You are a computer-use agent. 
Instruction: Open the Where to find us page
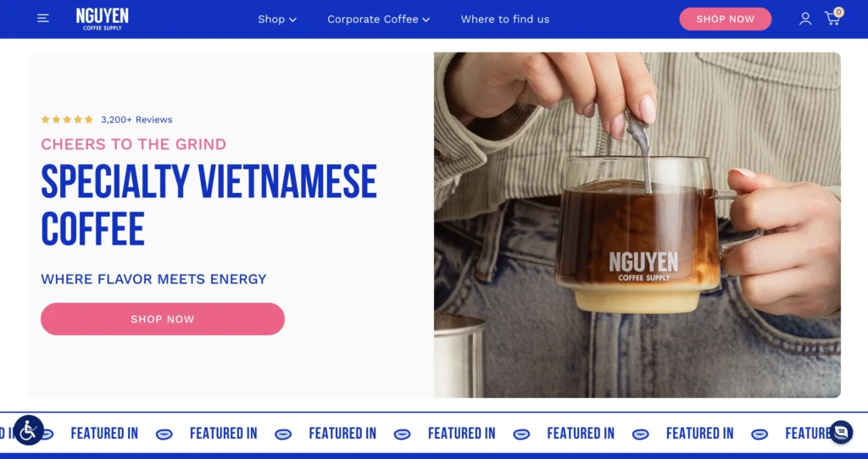pos(505,19)
